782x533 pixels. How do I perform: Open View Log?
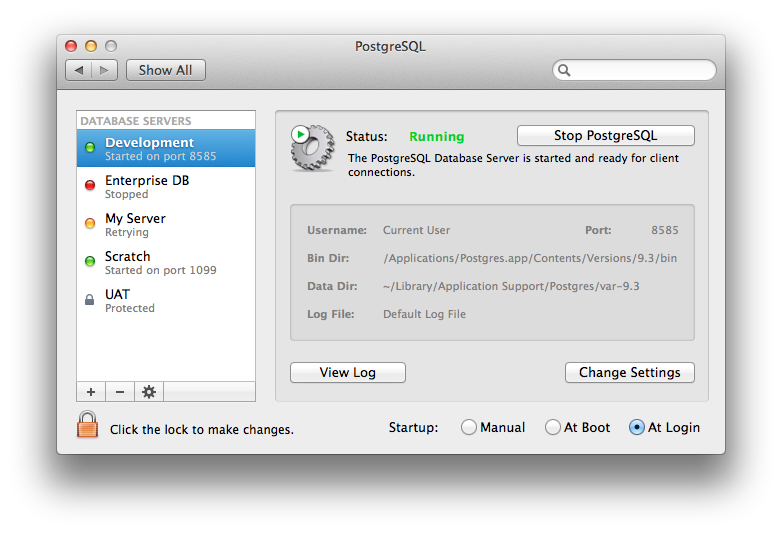point(348,372)
